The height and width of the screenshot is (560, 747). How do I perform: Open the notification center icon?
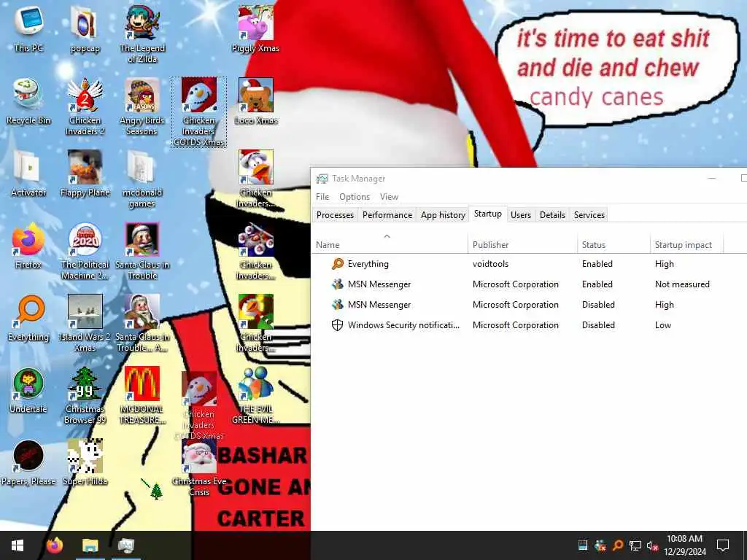tap(723, 545)
